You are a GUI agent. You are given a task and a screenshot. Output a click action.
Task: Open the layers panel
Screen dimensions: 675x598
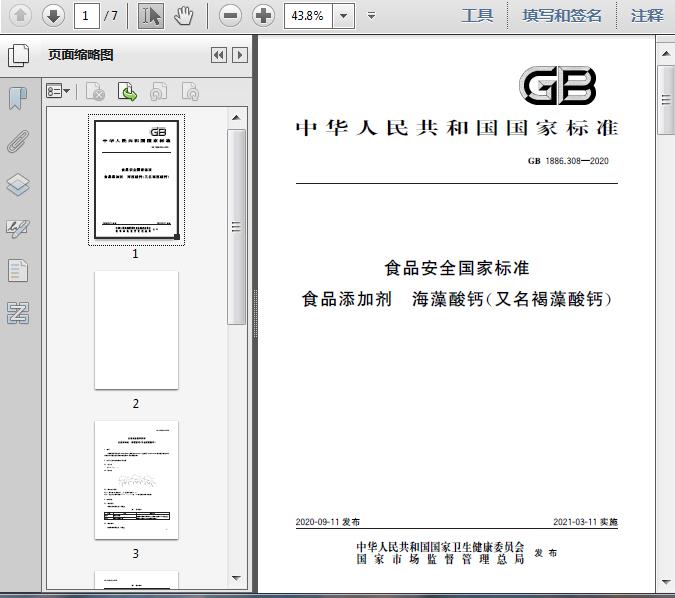(x=18, y=184)
